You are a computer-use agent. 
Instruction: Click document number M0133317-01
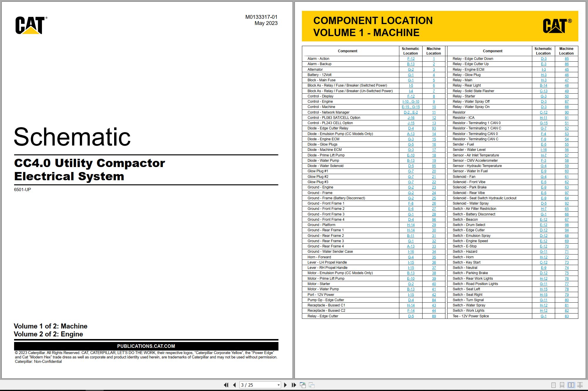(261, 17)
